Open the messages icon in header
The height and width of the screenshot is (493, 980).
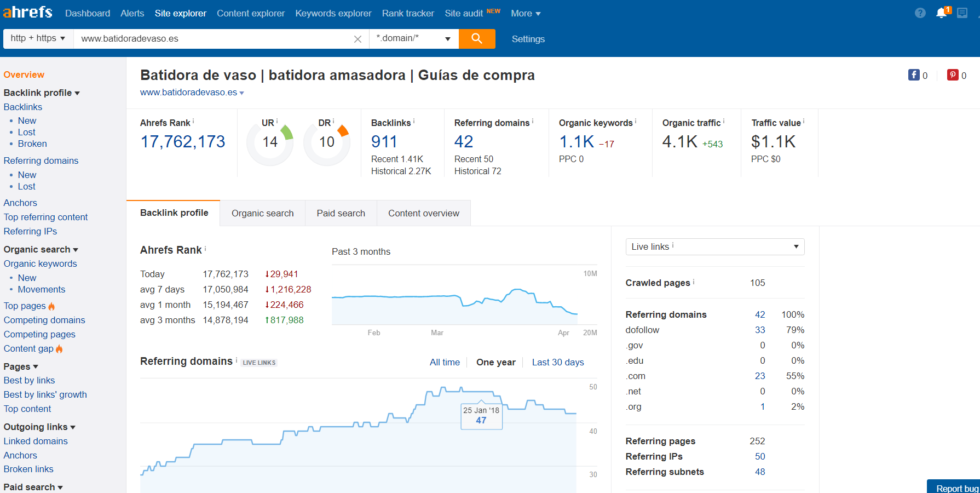click(962, 13)
